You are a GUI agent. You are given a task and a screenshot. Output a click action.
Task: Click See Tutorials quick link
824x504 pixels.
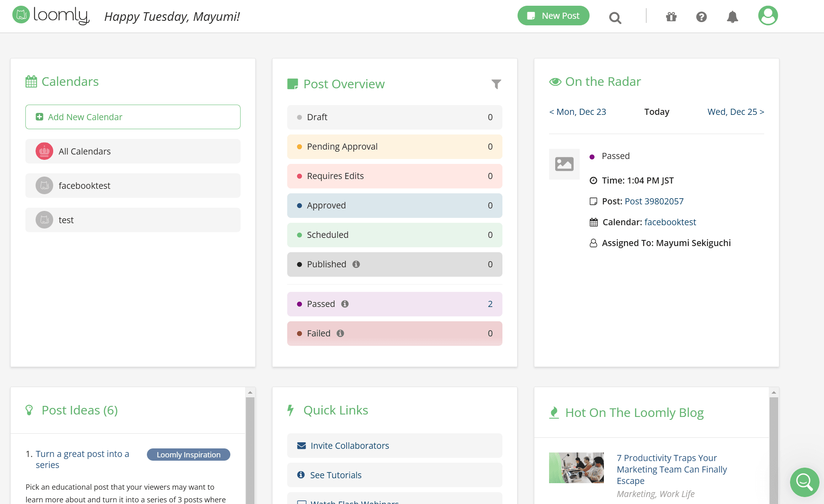click(395, 475)
